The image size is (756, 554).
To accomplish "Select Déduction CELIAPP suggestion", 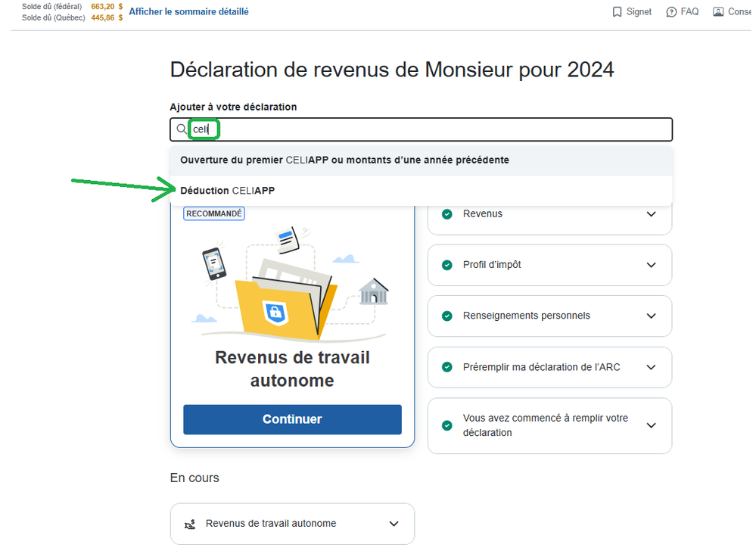I will click(228, 191).
